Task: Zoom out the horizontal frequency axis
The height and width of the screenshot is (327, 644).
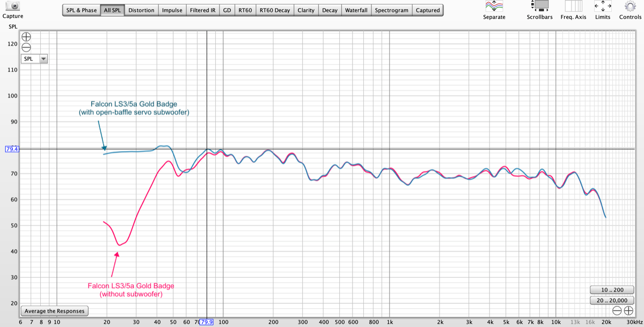Action: coord(617,311)
